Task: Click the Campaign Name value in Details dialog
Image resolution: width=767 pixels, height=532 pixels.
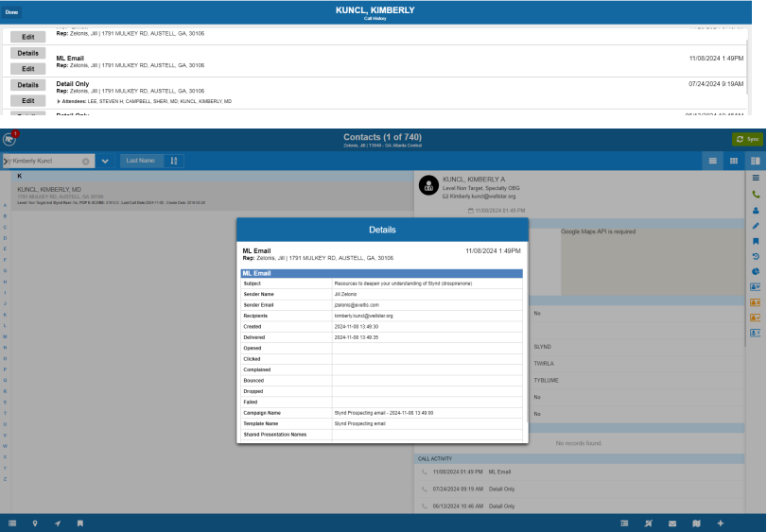Action: (x=384, y=413)
